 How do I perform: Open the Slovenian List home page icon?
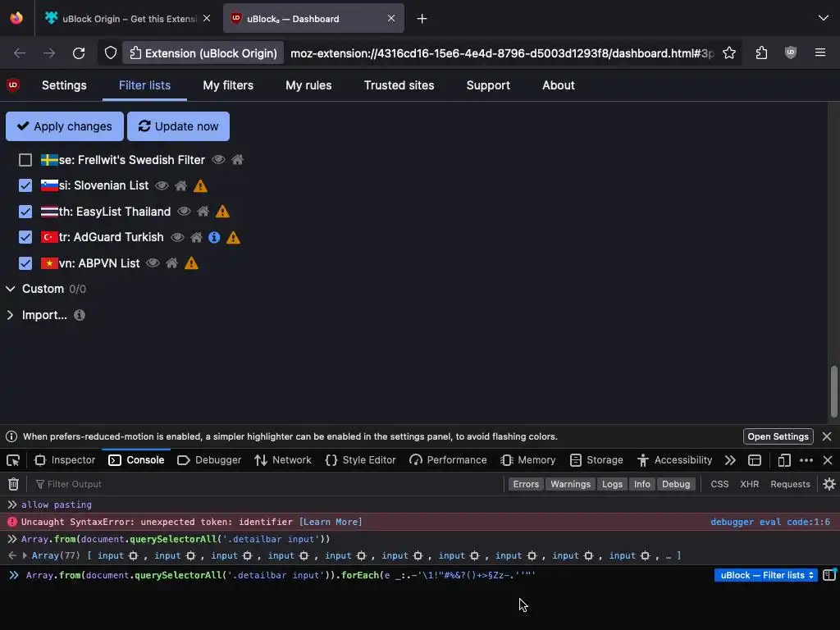click(x=181, y=185)
